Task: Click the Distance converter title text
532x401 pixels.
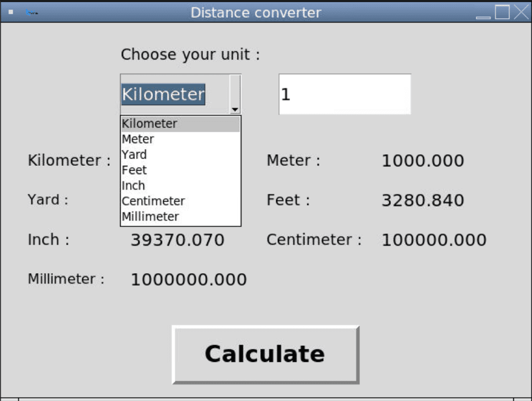Action: 256,13
